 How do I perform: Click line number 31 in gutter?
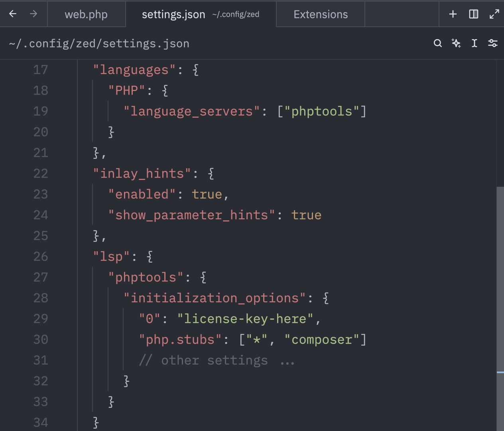click(40, 360)
